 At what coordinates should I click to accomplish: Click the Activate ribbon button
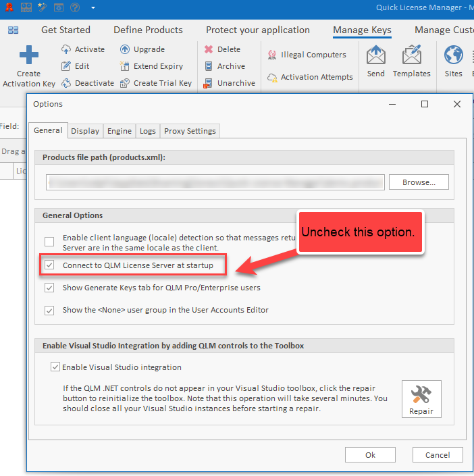click(x=83, y=49)
